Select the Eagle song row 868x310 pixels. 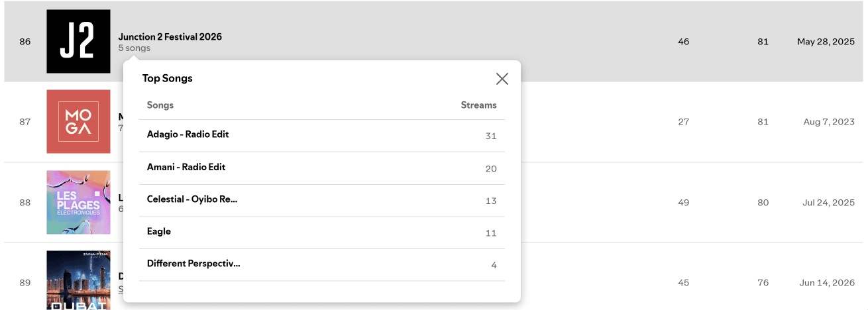click(322, 232)
